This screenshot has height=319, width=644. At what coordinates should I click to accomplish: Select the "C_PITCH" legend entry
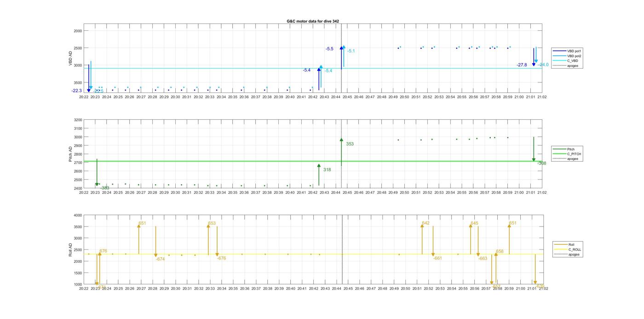pyautogui.click(x=567, y=154)
